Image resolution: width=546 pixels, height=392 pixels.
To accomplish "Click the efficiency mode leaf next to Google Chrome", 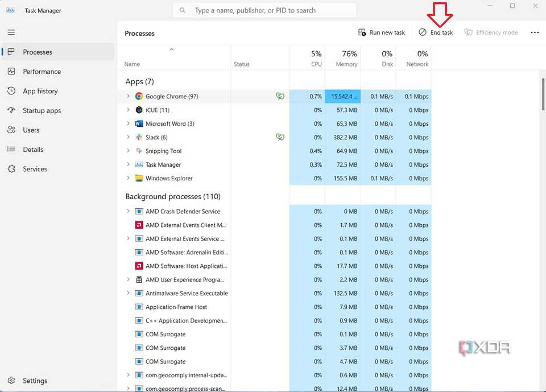I will pos(280,96).
